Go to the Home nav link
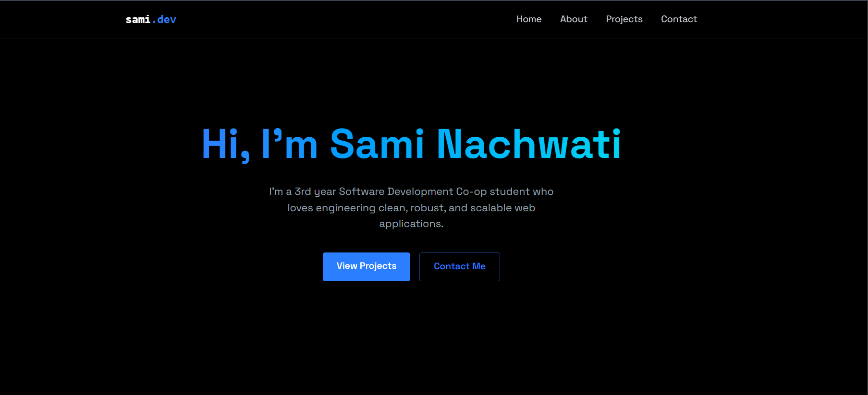 click(529, 19)
